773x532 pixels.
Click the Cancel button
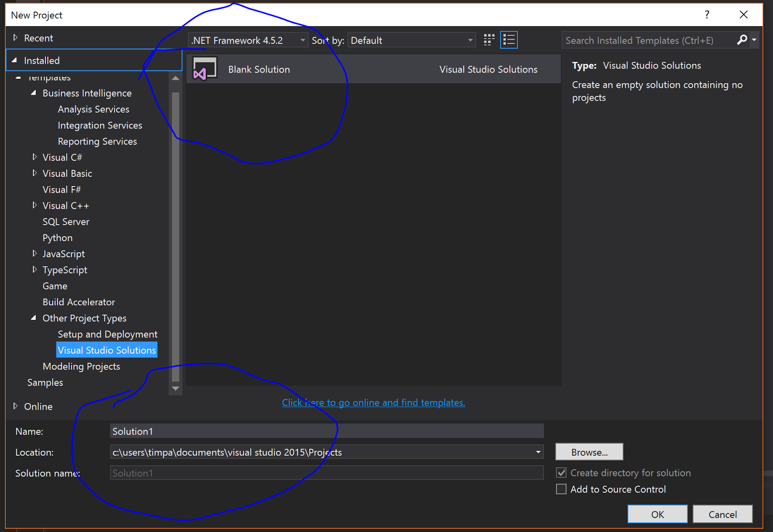[723, 514]
